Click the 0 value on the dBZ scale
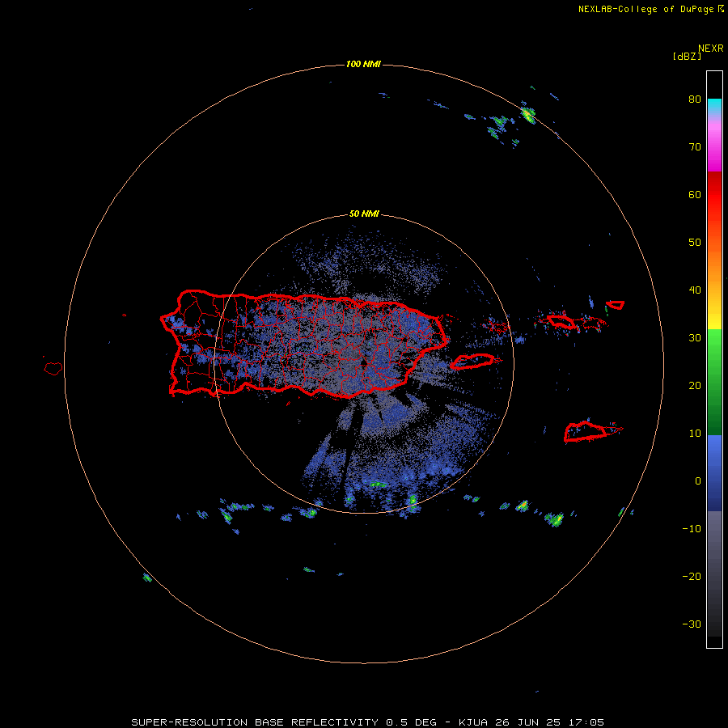Viewport: 728px width, 728px height. [698, 481]
